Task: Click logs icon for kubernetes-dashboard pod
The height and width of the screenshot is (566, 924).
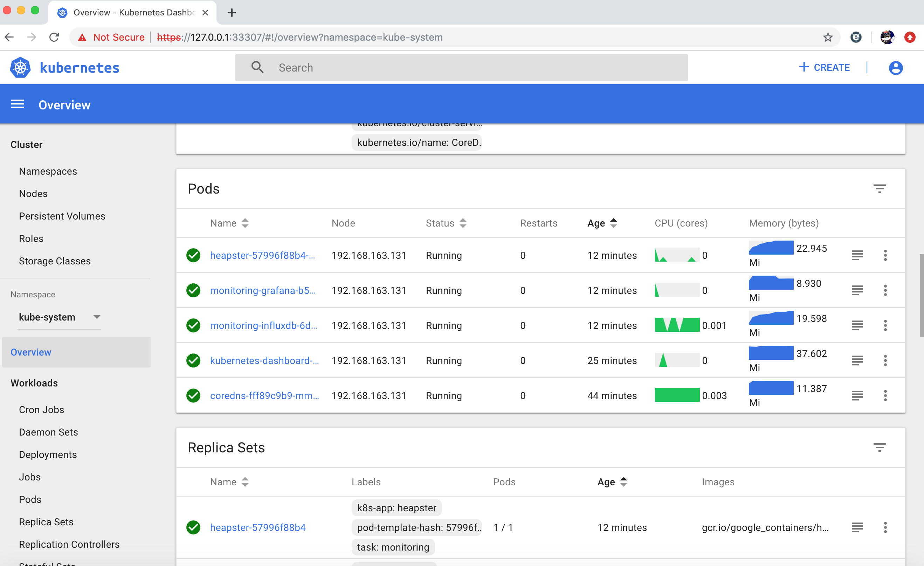Action: [x=857, y=360]
